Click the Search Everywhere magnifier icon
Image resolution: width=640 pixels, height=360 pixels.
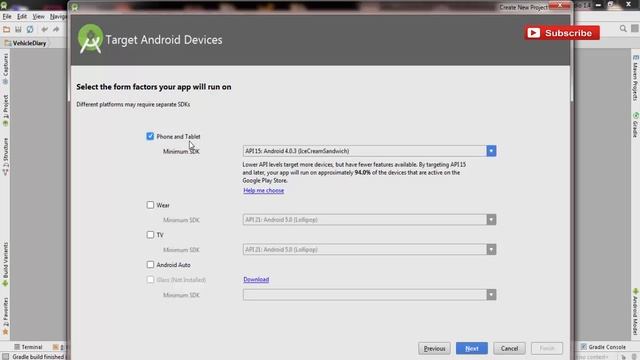point(623,29)
